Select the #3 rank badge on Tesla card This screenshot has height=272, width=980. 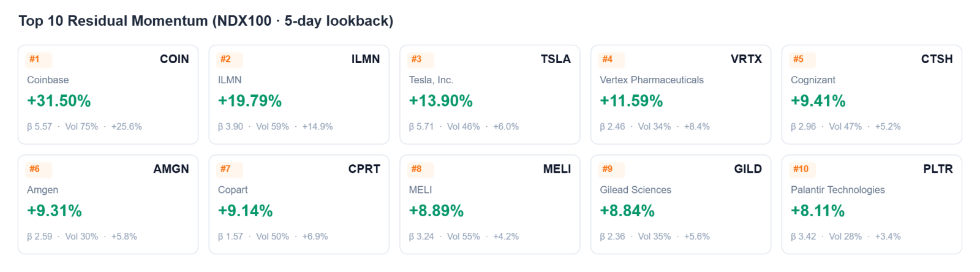[421, 59]
